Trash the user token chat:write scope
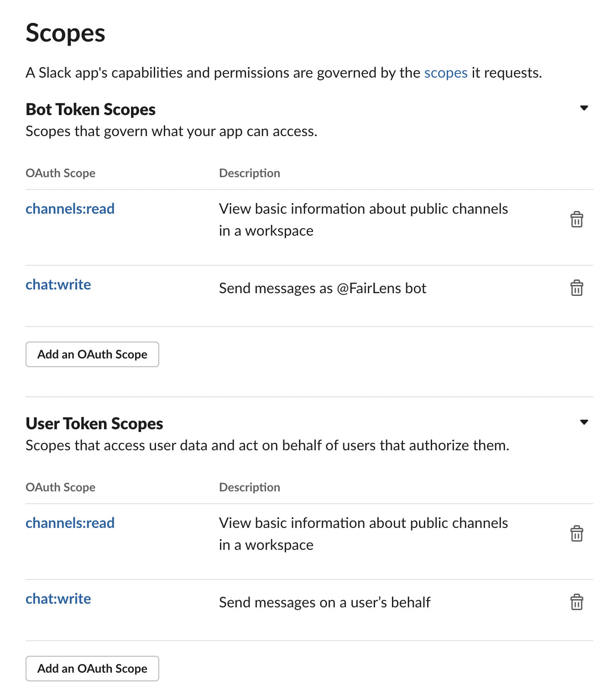Viewport: 616px width, 685px height. pos(577,602)
